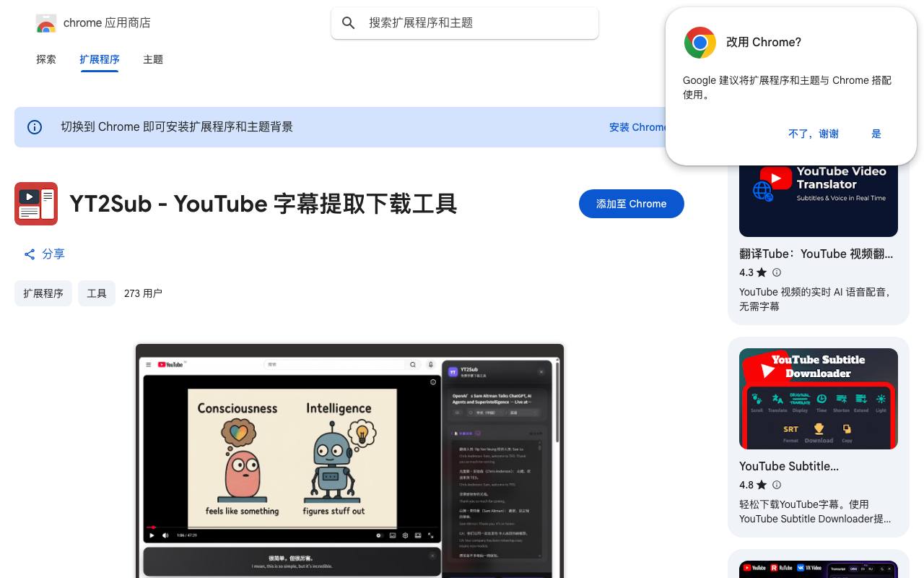Click the banner message about switching to Chrome

pyautogui.click(x=177, y=127)
